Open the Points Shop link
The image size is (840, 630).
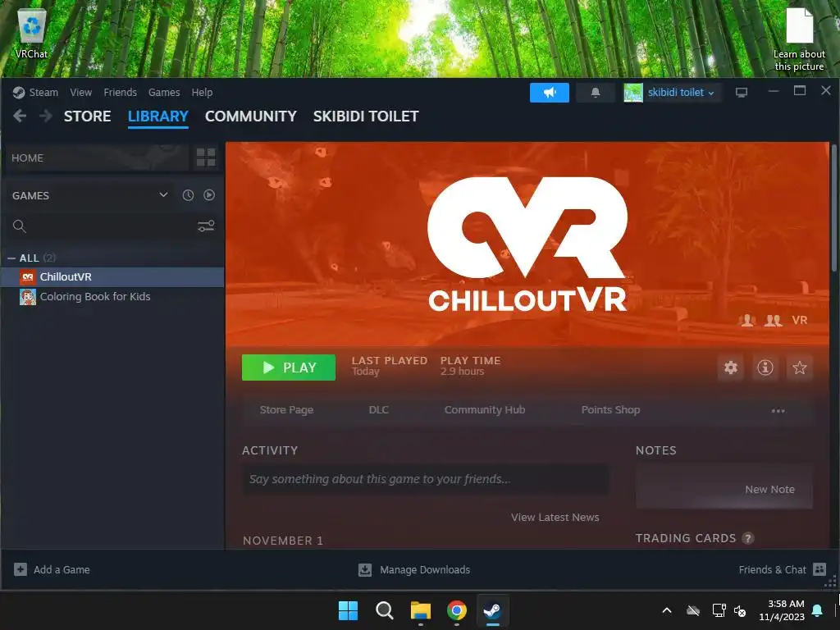[x=610, y=410]
